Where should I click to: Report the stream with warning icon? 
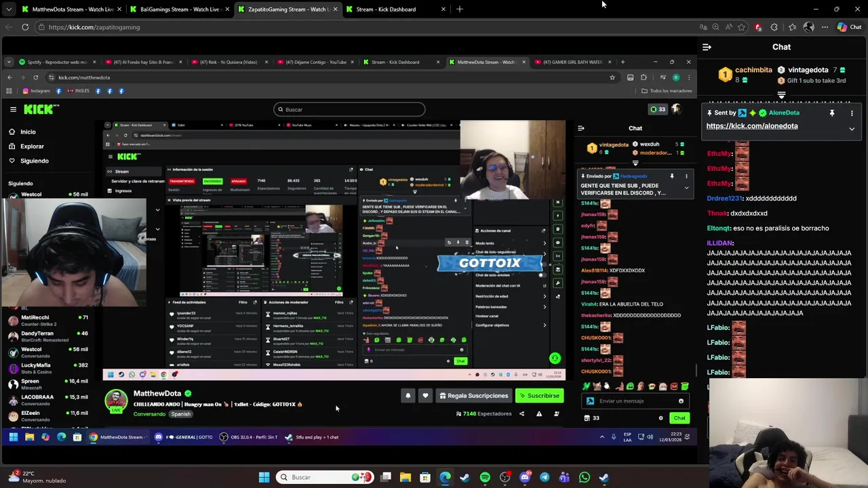tap(539, 414)
